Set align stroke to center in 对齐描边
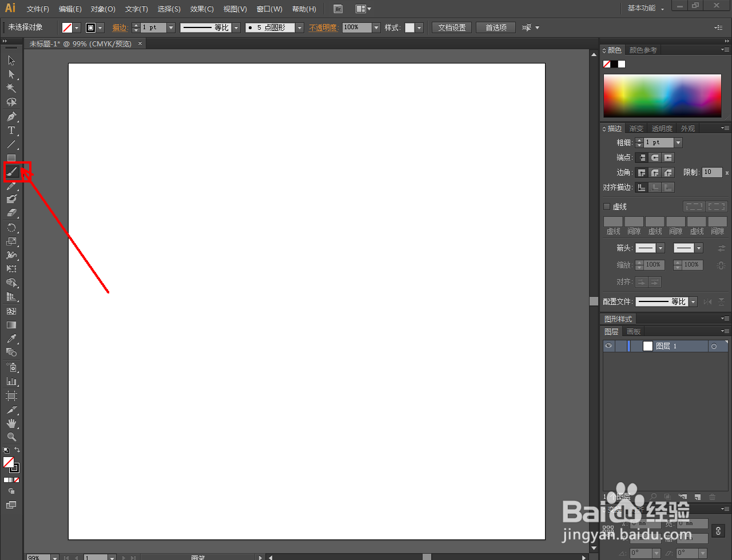Screen dimensions: 732x560 (642, 187)
